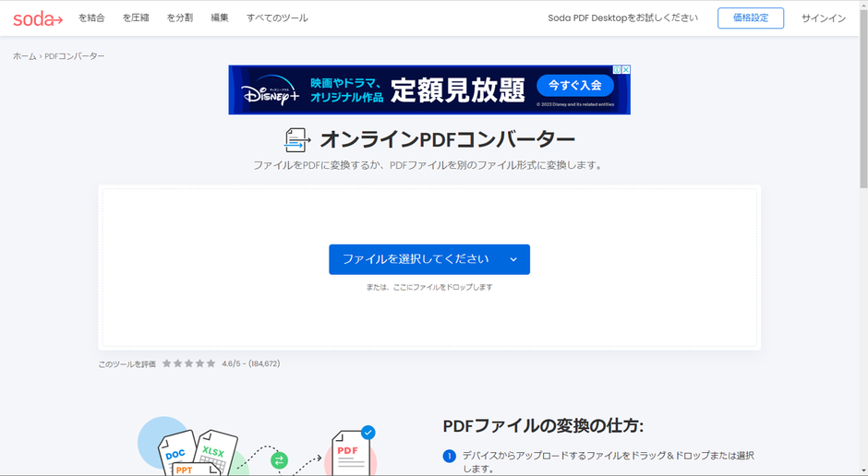Viewport: 868px width, 476px height.
Task: Open the すべてのツール menu
Action: (x=277, y=18)
